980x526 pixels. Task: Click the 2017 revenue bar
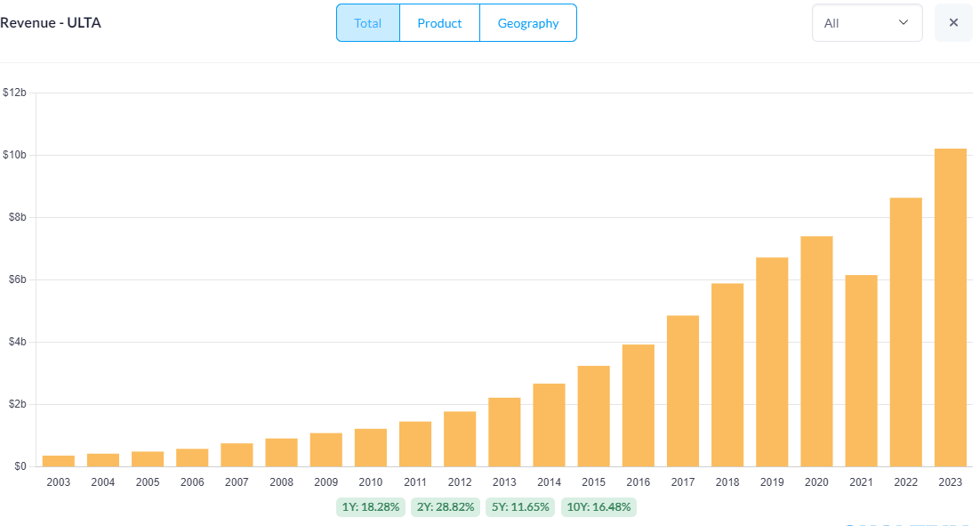(x=682, y=391)
